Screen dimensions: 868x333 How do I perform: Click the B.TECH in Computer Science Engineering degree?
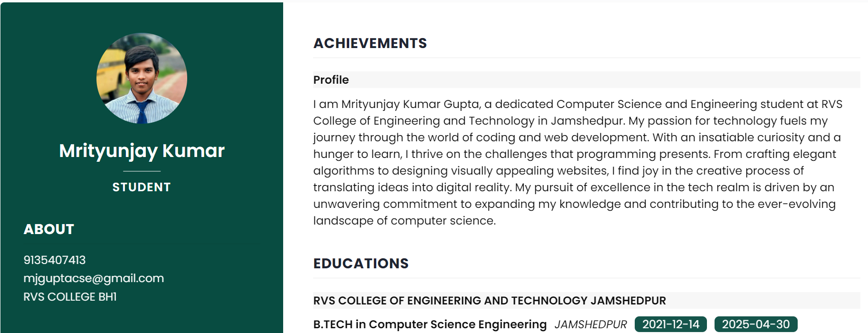430,324
